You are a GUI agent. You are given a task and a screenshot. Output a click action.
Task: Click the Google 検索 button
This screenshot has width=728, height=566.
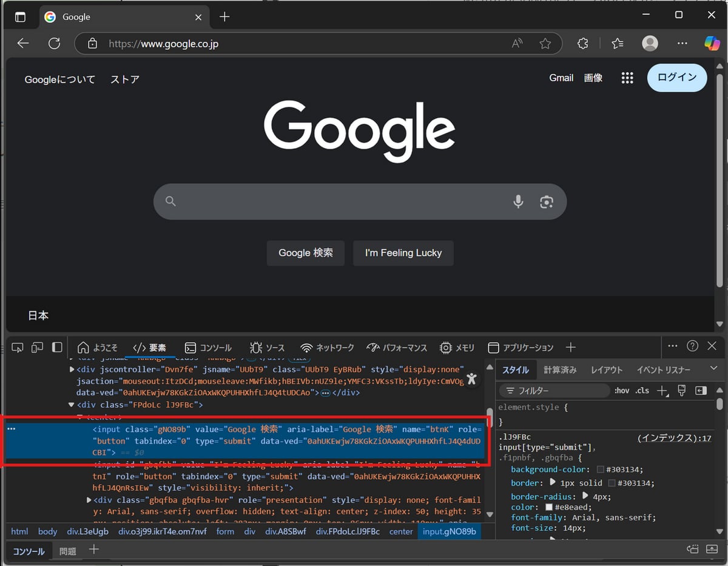(x=306, y=253)
